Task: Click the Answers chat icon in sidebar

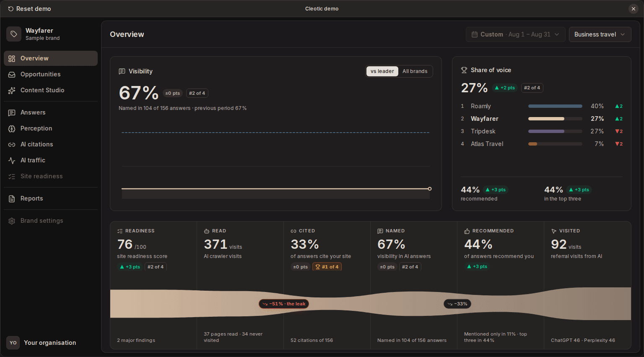Action: tap(12, 112)
